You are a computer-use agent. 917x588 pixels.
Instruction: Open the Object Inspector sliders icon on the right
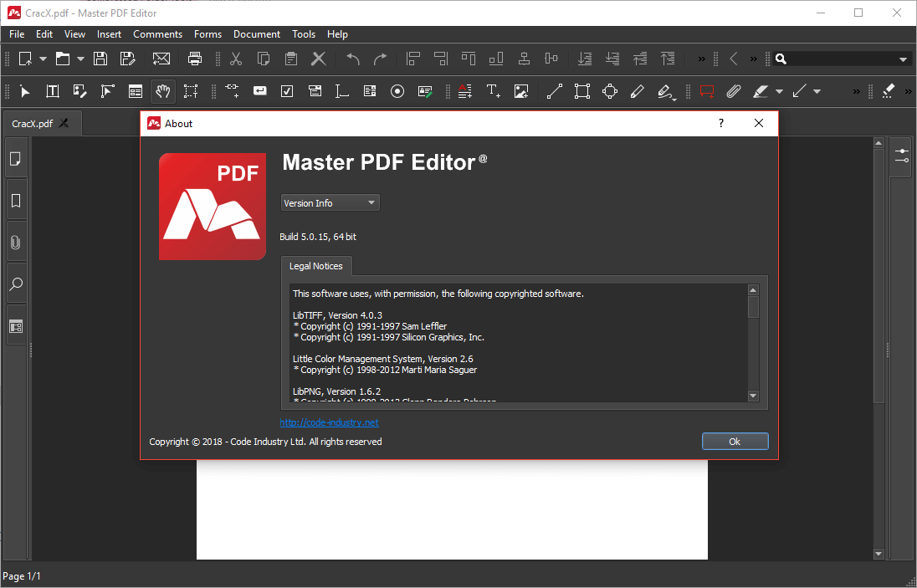coord(902,156)
